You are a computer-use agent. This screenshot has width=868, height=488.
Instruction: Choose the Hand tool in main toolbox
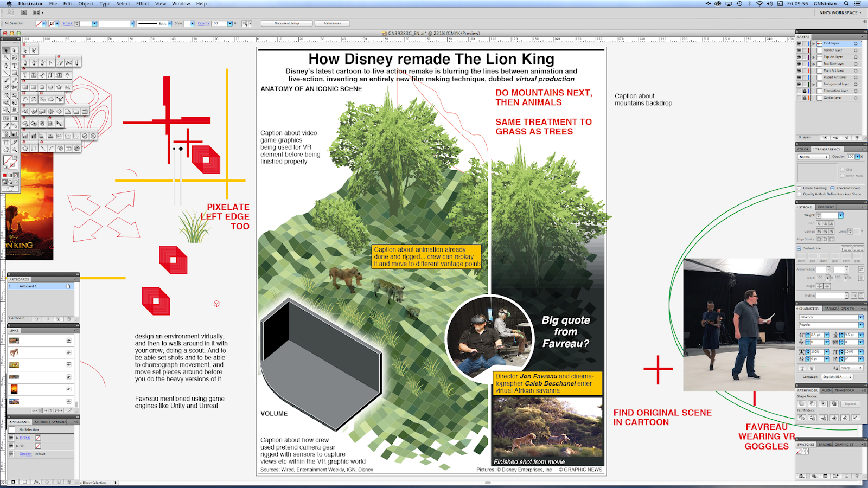pyautogui.click(x=7, y=149)
